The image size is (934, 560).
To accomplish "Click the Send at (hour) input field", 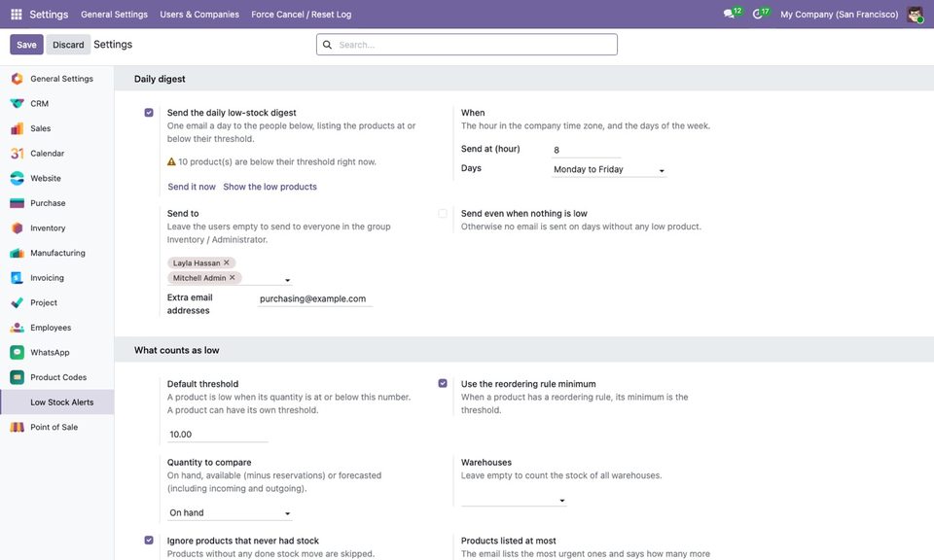I will tap(586, 150).
